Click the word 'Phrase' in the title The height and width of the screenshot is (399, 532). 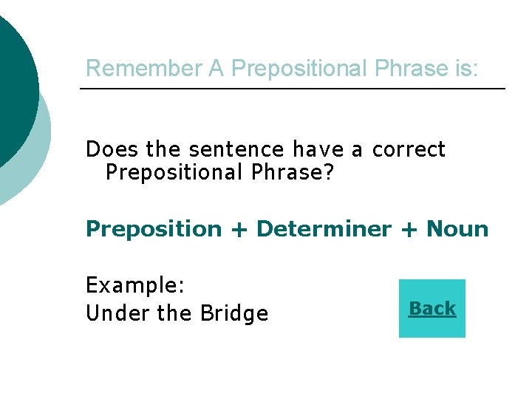pos(409,69)
